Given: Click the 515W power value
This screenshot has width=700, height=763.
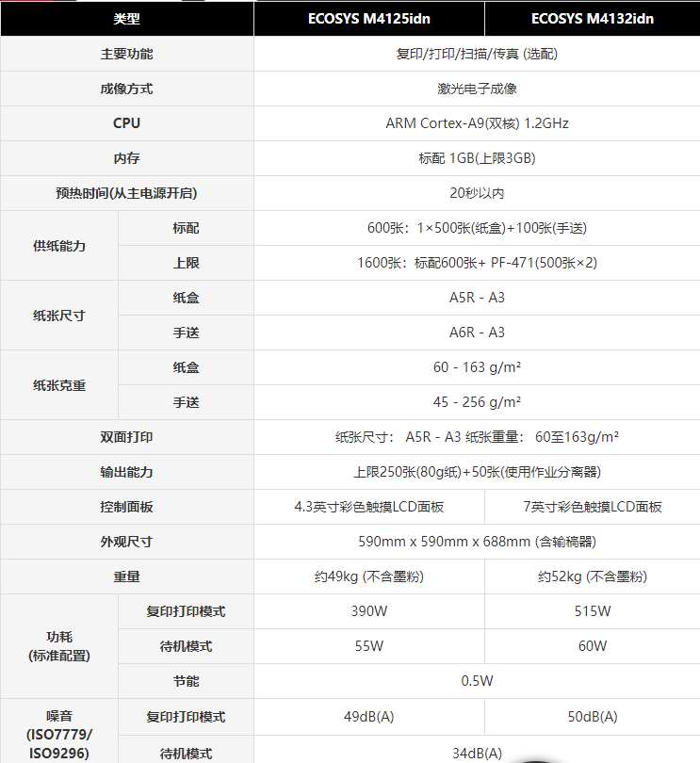Looking at the screenshot, I should [593, 611].
